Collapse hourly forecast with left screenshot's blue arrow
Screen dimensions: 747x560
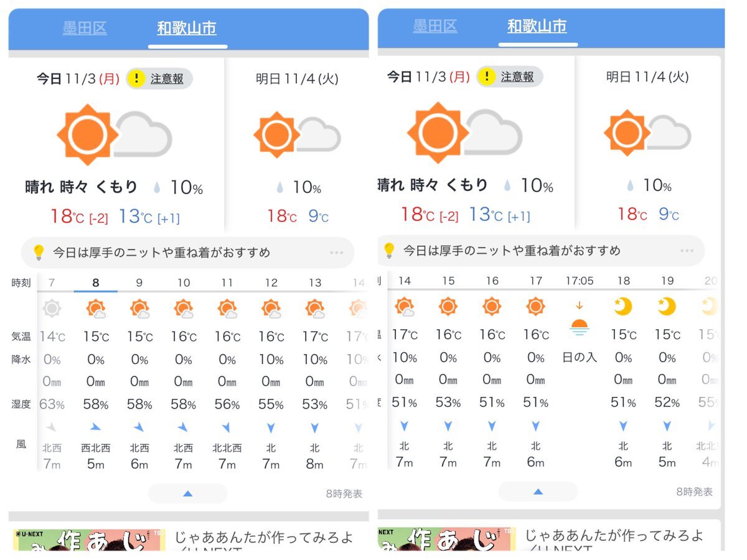pos(187,493)
